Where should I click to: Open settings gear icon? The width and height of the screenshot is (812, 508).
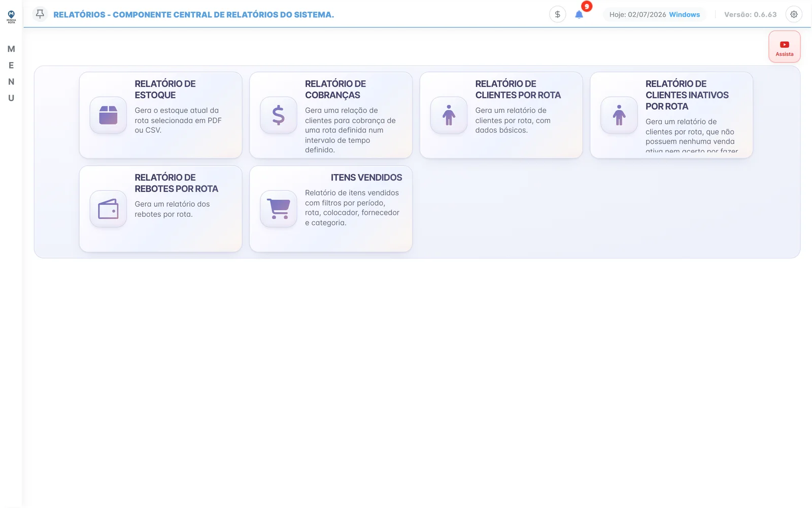pyautogui.click(x=794, y=14)
